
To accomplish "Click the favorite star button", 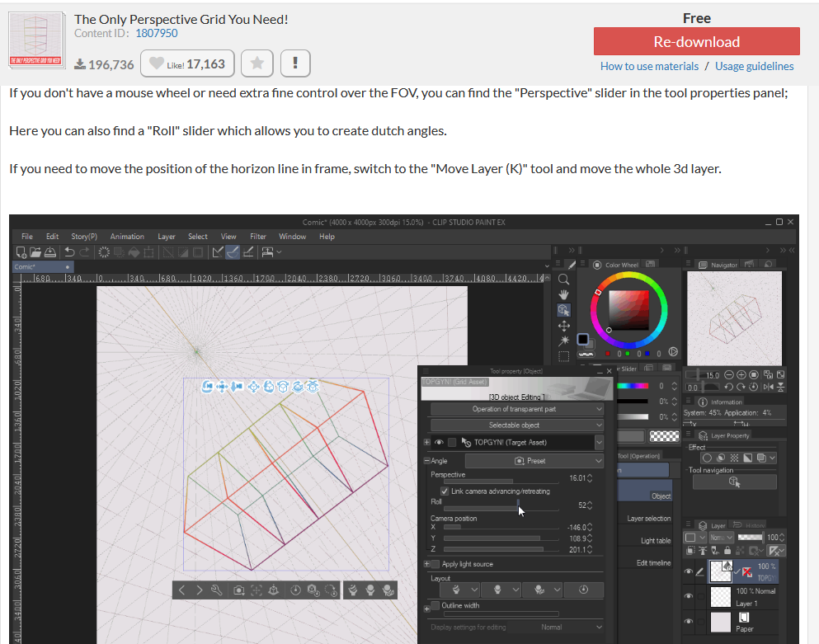I will [x=257, y=63].
